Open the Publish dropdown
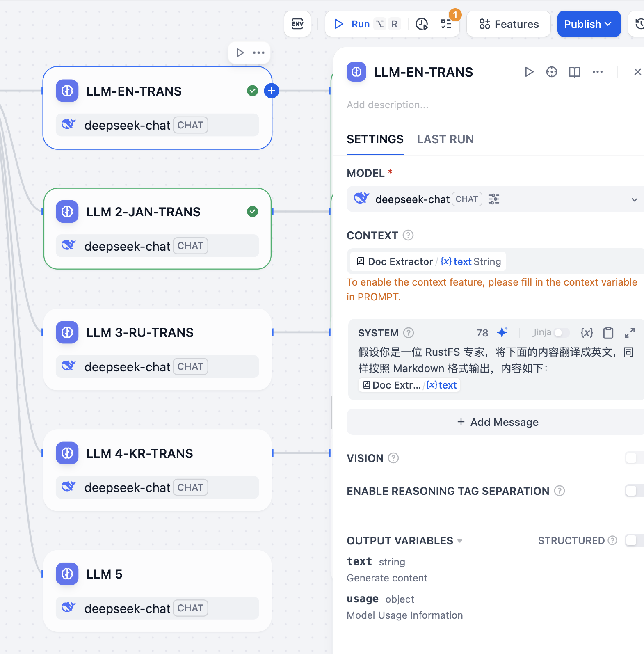 click(x=589, y=24)
